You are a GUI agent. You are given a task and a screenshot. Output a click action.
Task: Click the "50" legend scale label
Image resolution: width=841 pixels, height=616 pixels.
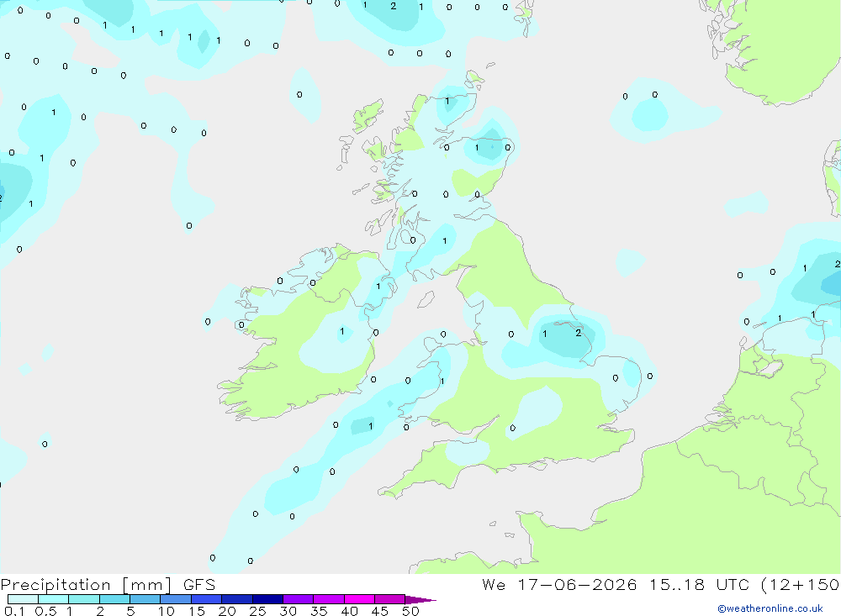point(410,611)
